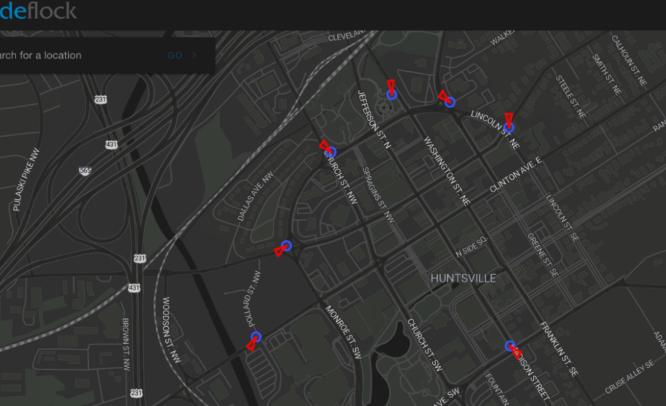Open the camera marker near Washington St NE
Viewport: 666px width, 406px height.
click(x=450, y=101)
